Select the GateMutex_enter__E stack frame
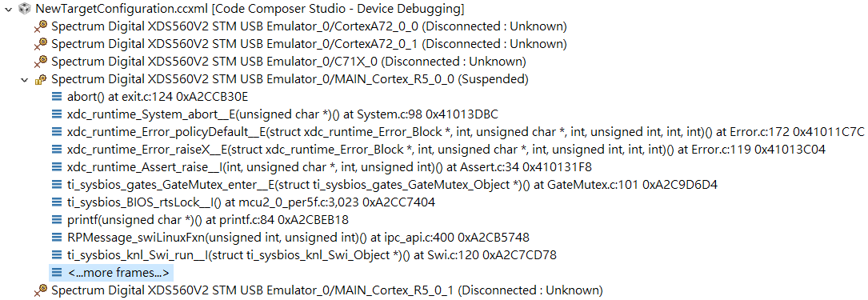Screen dimensions: 868x300 [x=393, y=185]
